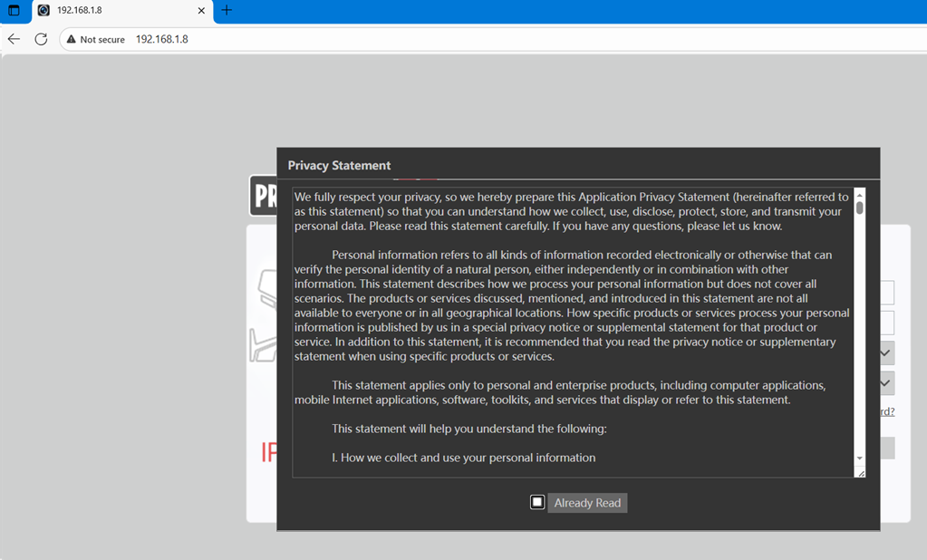Click the forgot password link behind the dialog
This screenshot has height=560, width=927.
point(887,411)
